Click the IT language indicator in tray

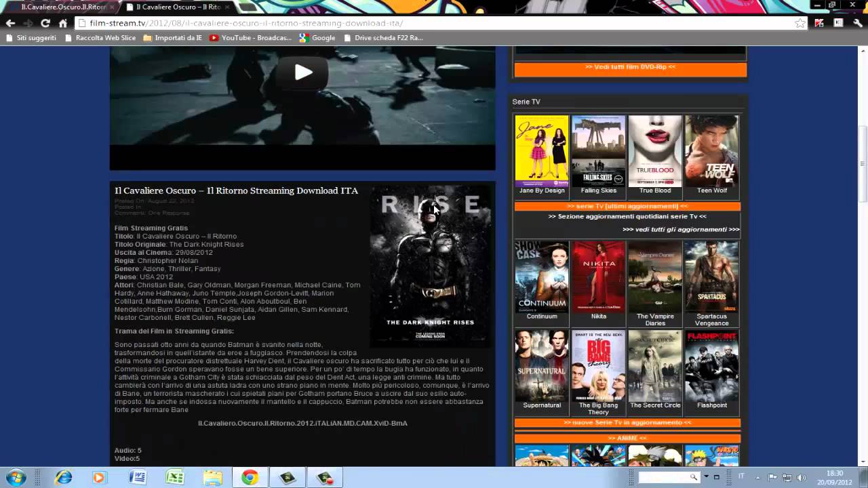click(741, 477)
